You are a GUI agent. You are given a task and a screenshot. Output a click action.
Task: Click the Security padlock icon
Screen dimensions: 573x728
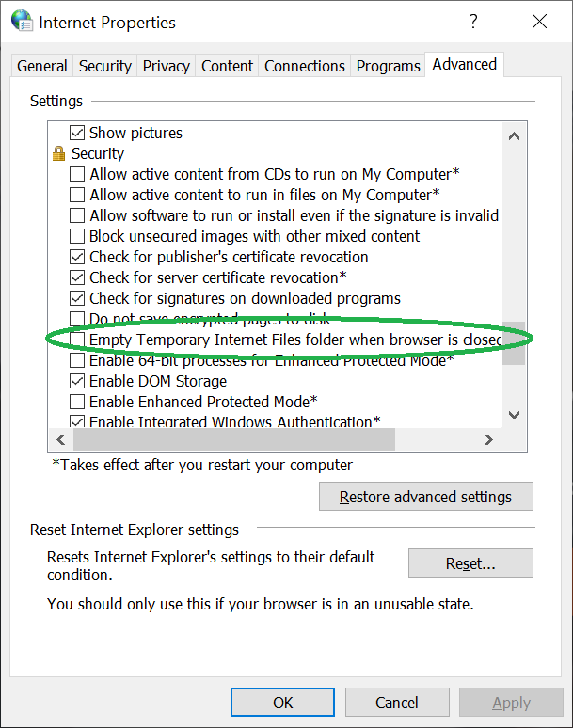point(59,153)
